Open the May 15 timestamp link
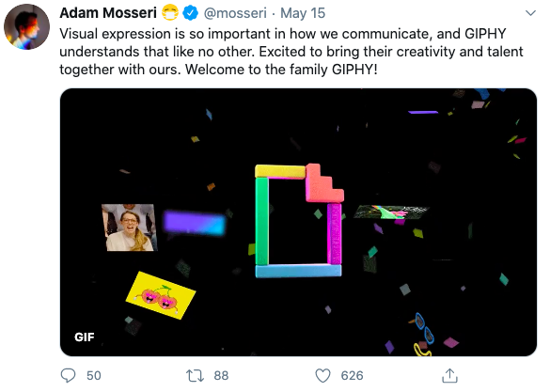The height and width of the screenshot is (392, 550). point(303,13)
